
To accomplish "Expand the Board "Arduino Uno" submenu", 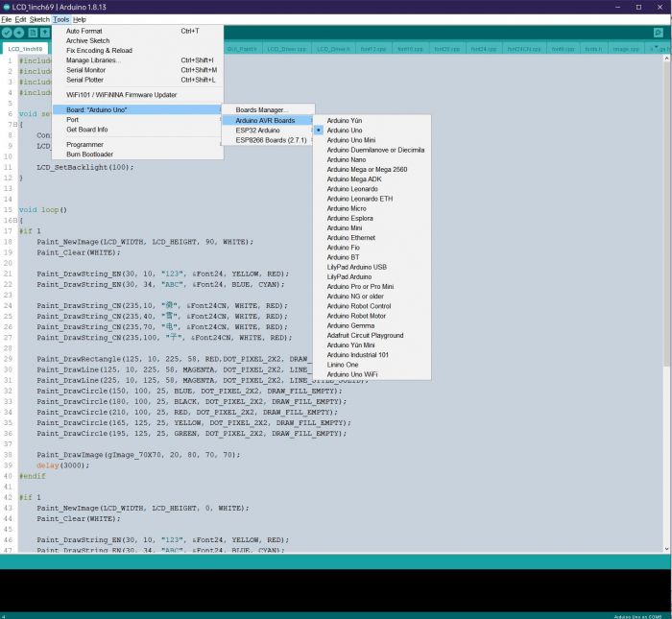I will click(x=137, y=109).
